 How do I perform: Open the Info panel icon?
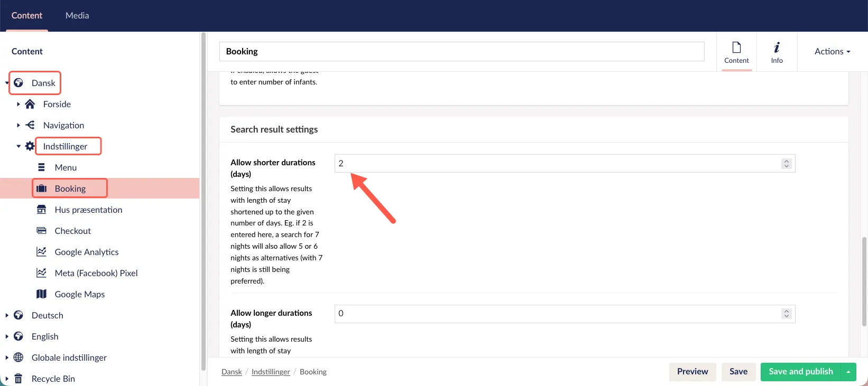777,52
